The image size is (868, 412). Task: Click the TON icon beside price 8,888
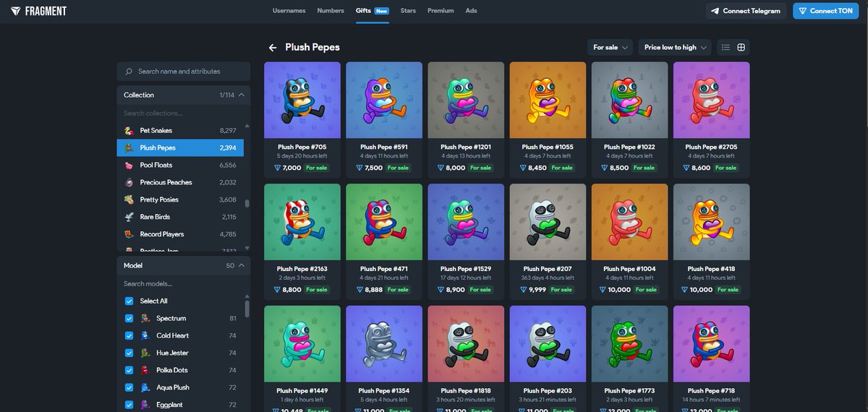coord(359,290)
